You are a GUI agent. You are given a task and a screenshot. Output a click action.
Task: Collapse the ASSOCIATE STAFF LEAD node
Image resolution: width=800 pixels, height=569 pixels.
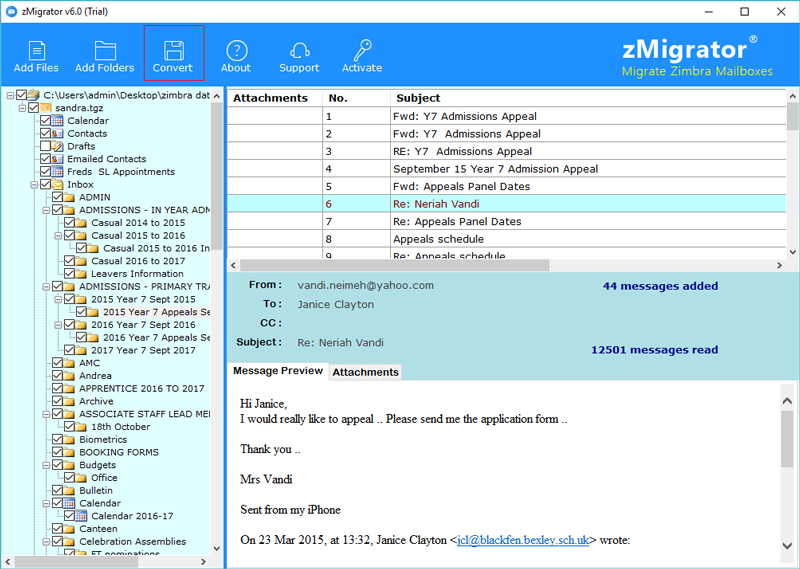(x=46, y=414)
